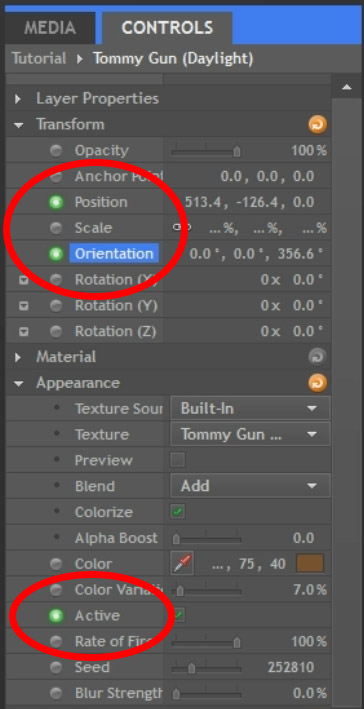Toggle the Active checkbox
Viewport: 364px width, 709px height.
pos(179,615)
